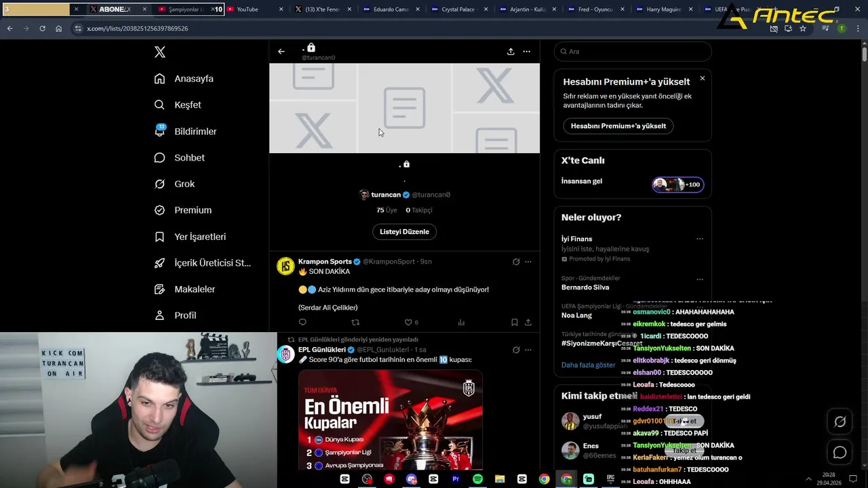The height and width of the screenshot is (488, 868).
Task: Reload the page
Action: [x=42, y=28]
